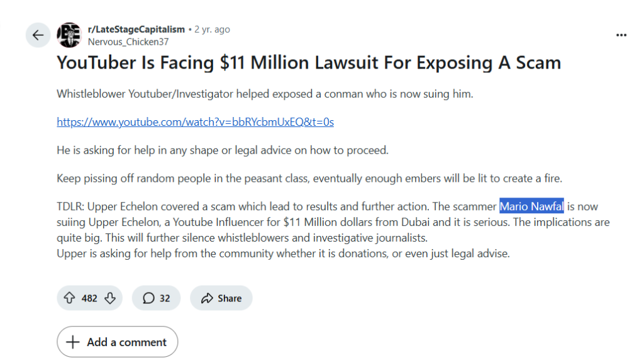Image resolution: width=644 pixels, height=363 pixels.
Task: Open Nervous_Chicken37's user profile
Action: point(128,42)
